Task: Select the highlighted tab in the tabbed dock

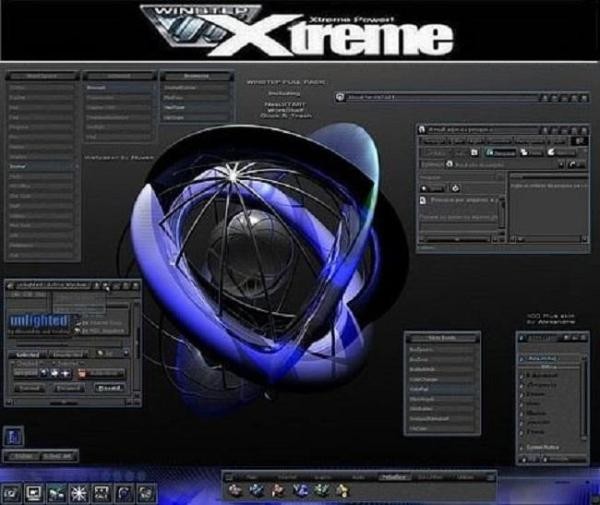Action: [394, 477]
